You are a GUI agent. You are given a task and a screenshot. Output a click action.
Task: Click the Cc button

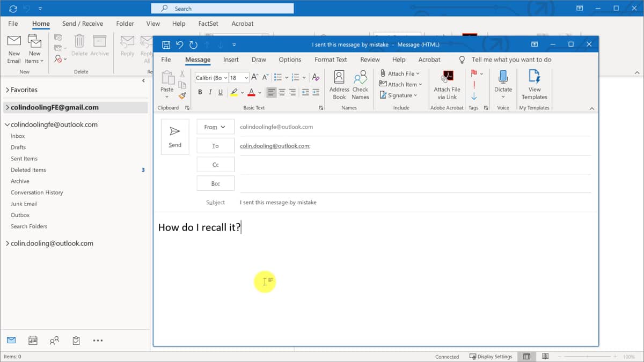(215, 165)
